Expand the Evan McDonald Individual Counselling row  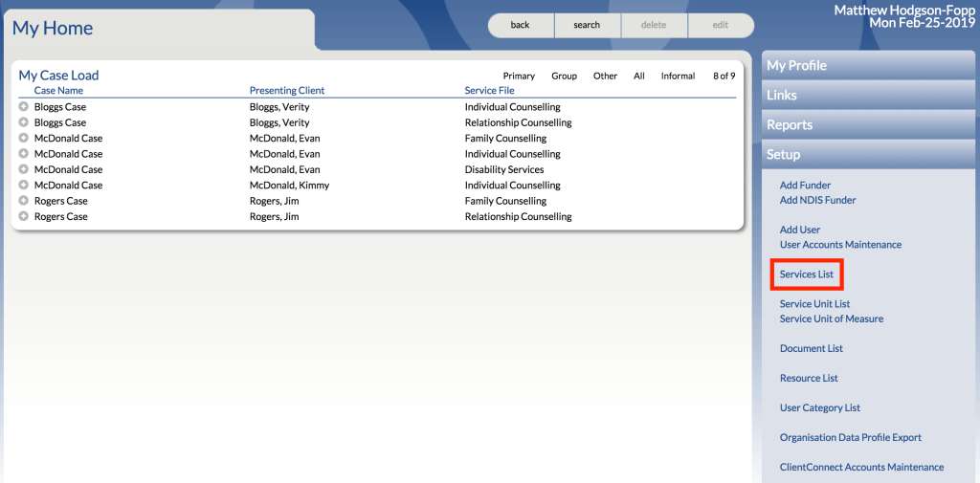click(24, 154)
